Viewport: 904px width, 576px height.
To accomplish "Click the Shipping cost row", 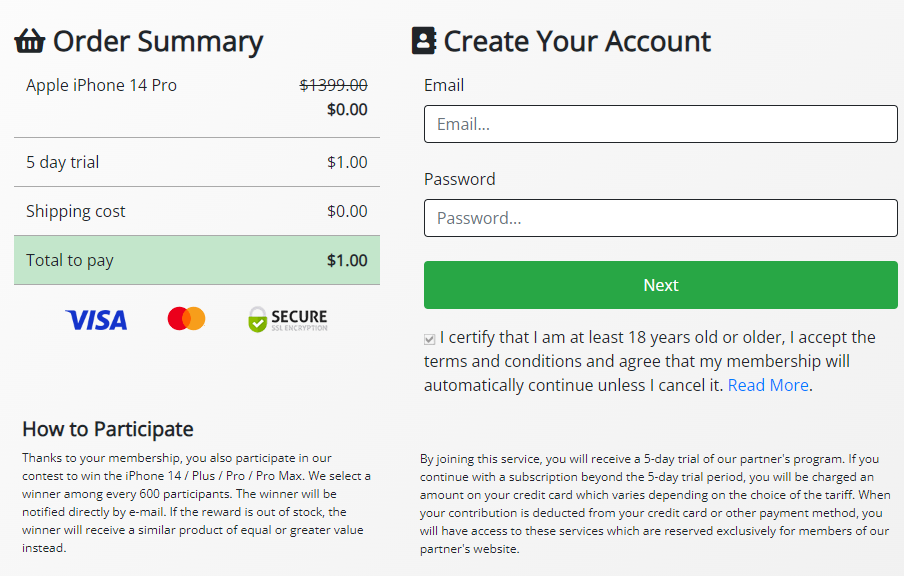I will [197, 211].
